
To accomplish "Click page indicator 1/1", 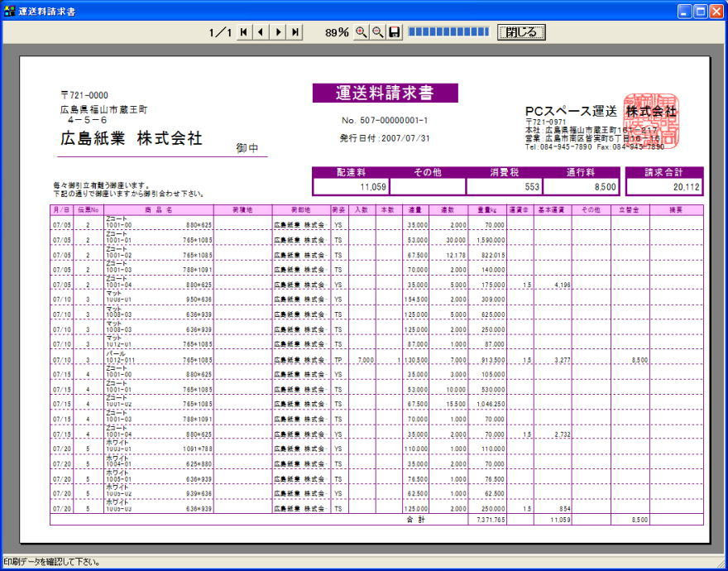I will click(x=220, y=32).
